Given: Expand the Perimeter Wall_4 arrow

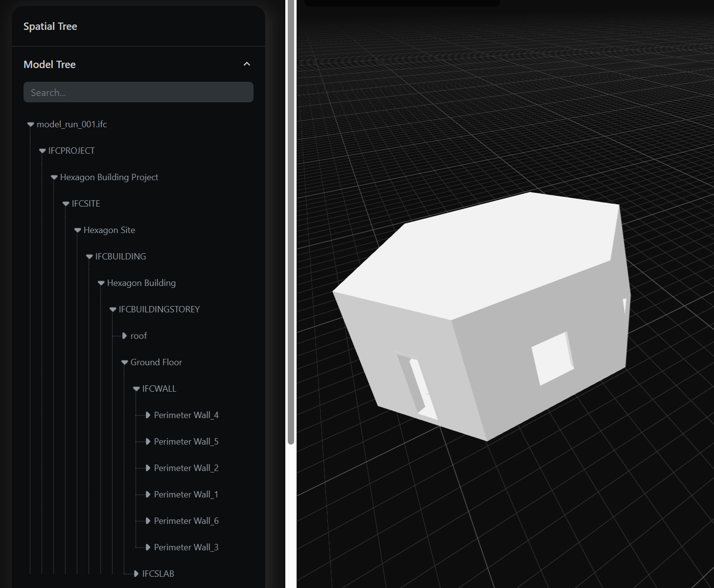Looking at the screenshot, I should coord(148,415).
